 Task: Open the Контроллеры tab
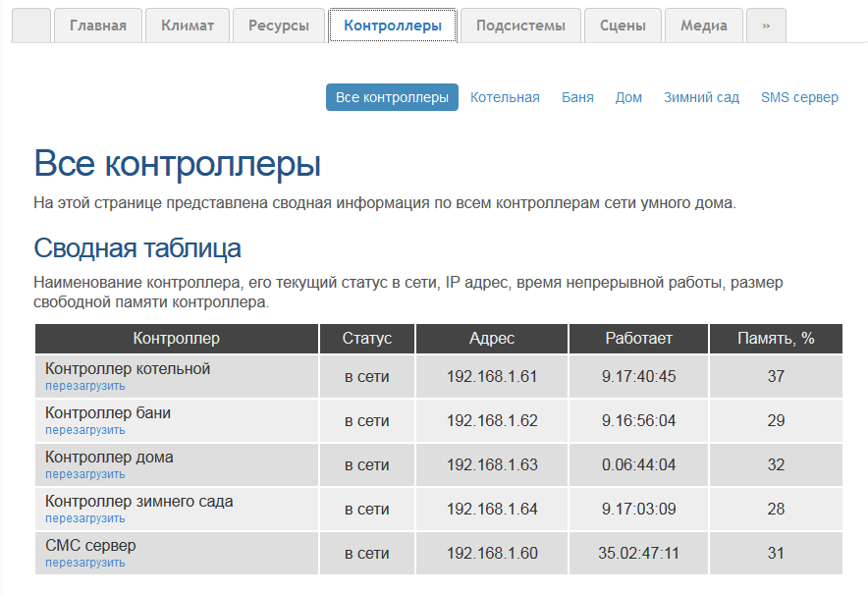point(393,26)
